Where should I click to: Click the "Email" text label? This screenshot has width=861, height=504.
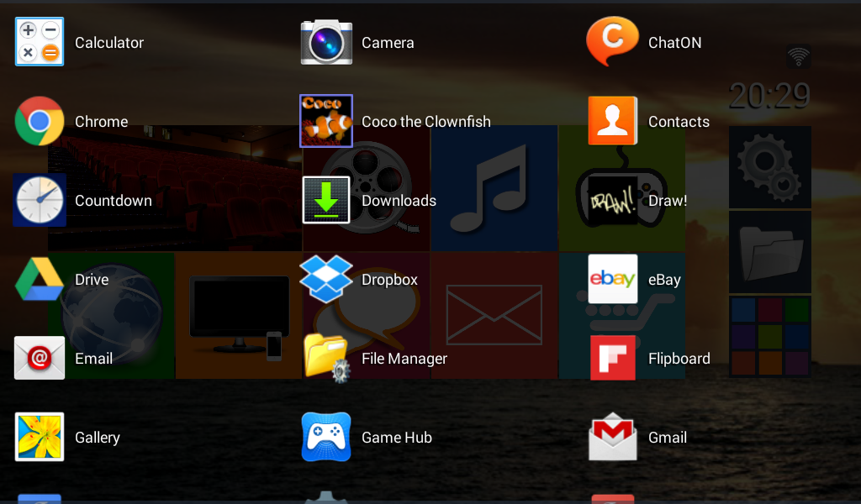click(x=94, y=359)
